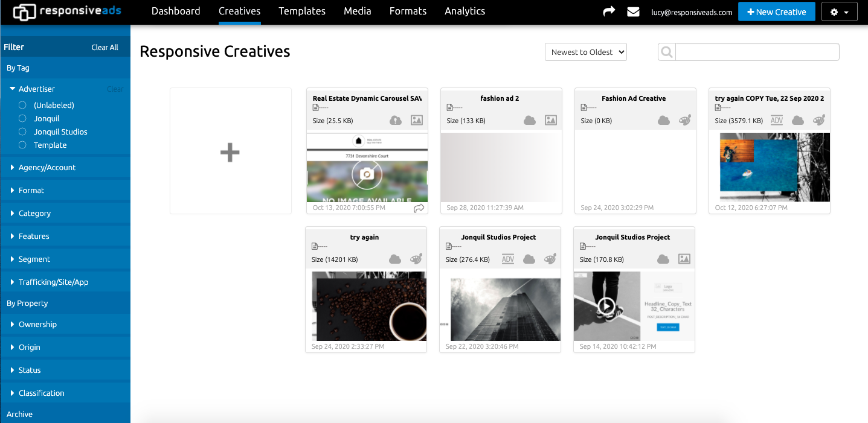Click the ResponsiveAds logo

(66, 11)
